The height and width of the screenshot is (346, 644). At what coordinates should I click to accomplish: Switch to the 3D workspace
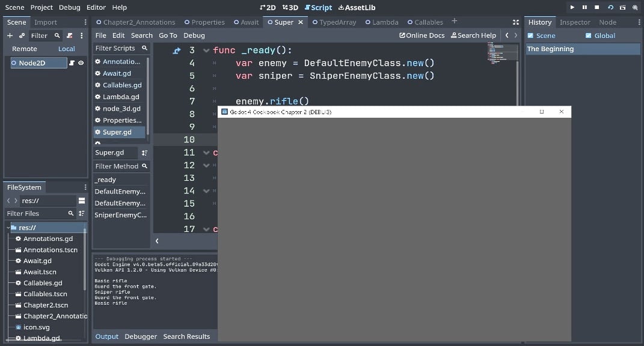coord(290,7)
